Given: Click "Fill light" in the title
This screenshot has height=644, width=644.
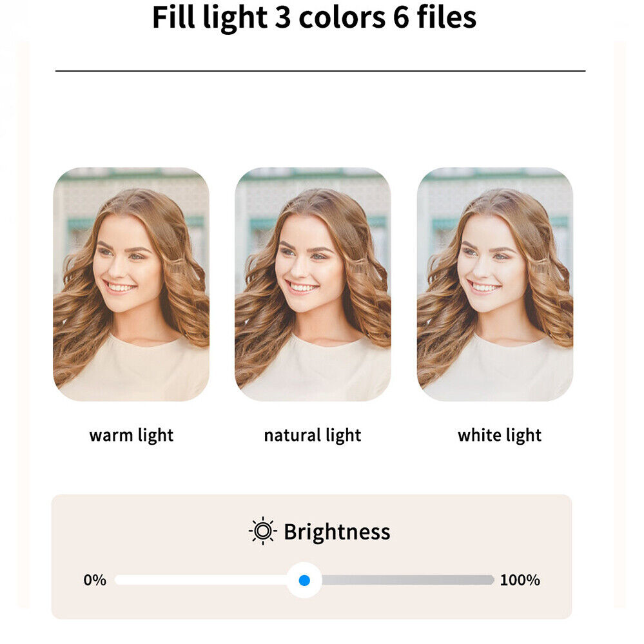Looking at the screenshot, I should 210,17.
